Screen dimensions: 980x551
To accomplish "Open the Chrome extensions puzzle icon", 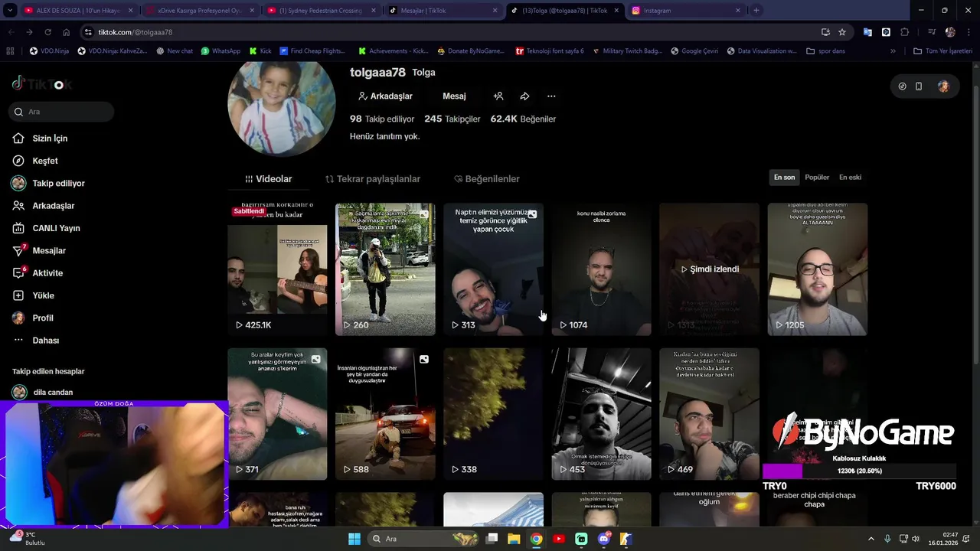I will click(904, 32).
